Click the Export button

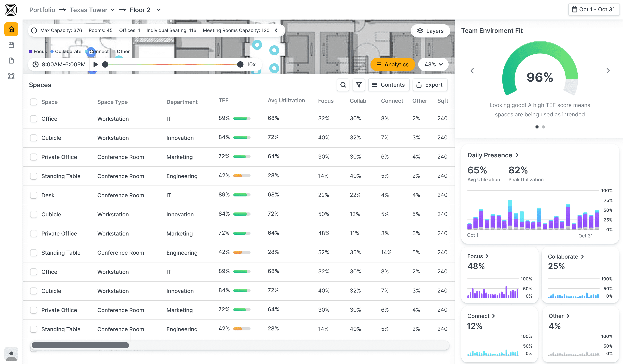(x=430, y=85)
